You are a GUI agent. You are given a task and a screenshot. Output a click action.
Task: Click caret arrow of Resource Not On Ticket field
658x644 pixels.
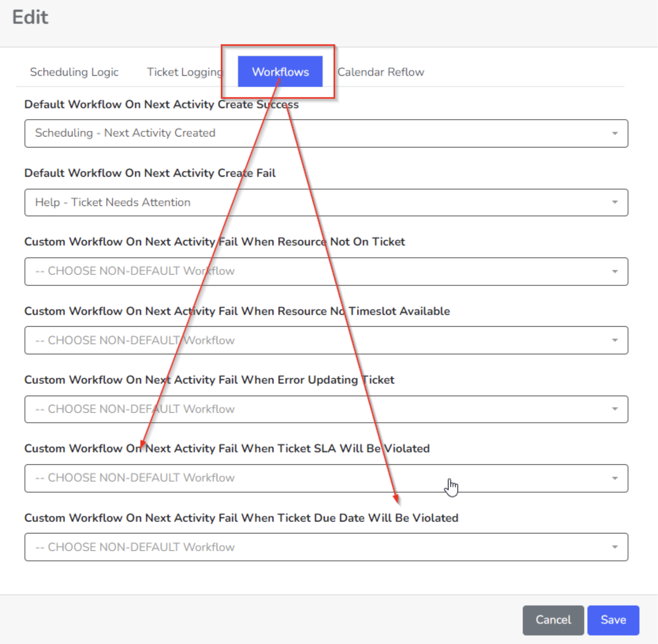point(615,271)
